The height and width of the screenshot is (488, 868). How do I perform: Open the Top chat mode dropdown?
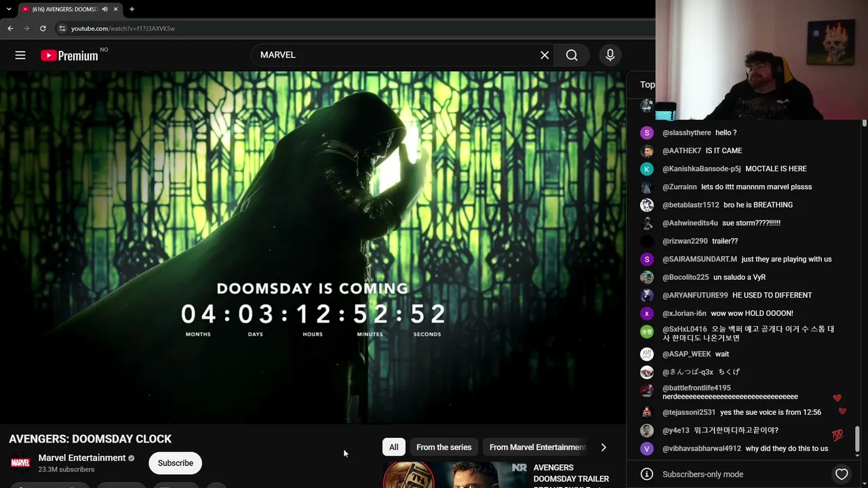648,85
